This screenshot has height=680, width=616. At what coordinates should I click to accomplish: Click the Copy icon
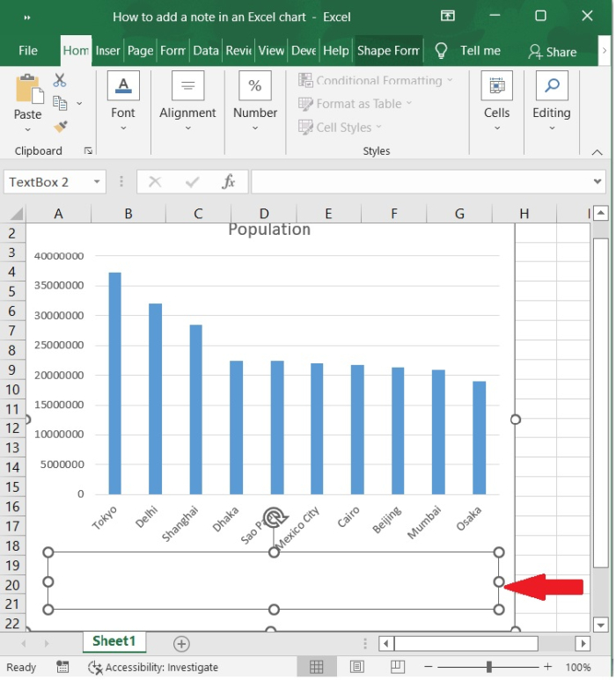tap(60, 103)
